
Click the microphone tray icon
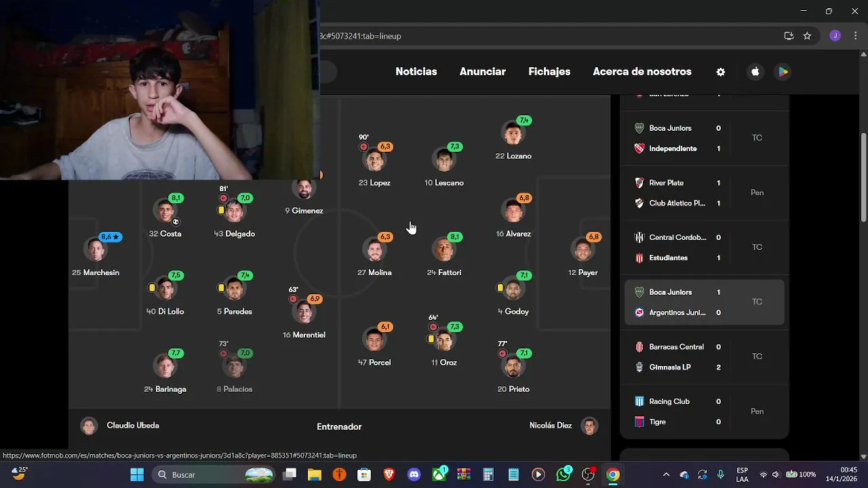pos(721,474)
